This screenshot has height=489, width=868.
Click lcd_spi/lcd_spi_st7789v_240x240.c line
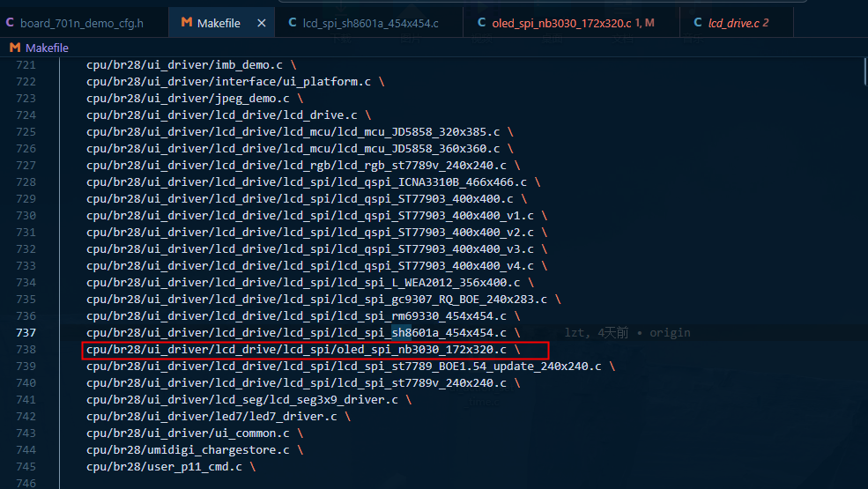pyautogui.click(x=303, y=382)
